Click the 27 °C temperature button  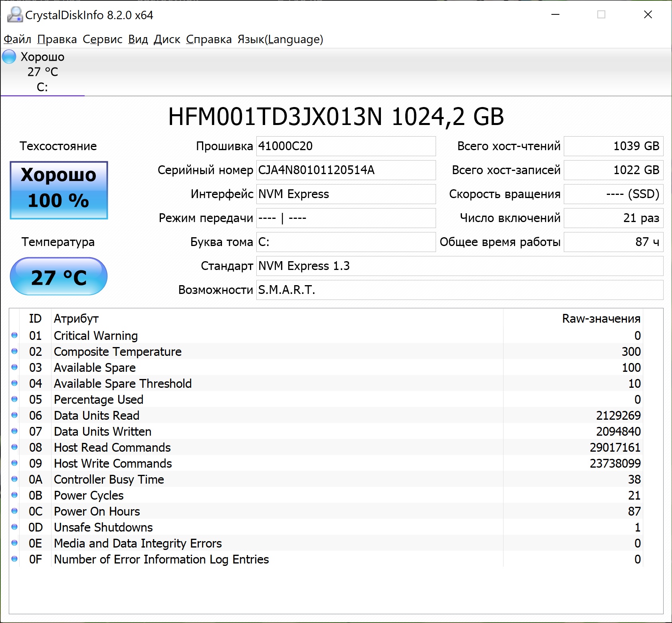click(59, 276)
